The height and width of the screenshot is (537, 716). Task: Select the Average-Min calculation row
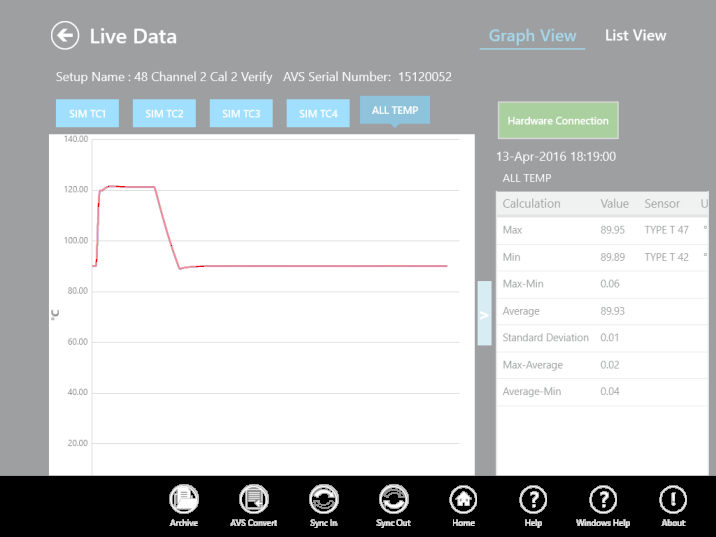click(x=602, y=392)
